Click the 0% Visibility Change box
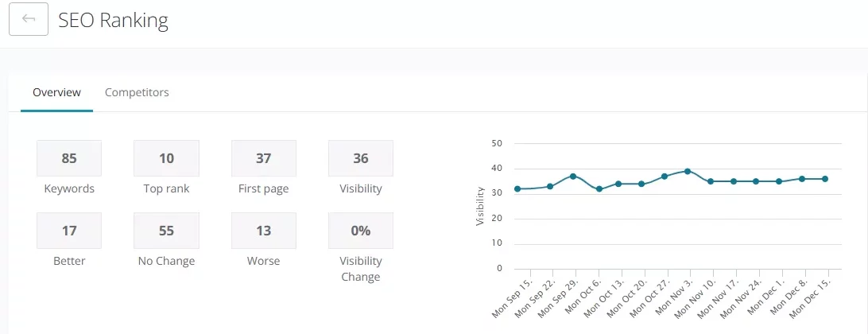 coord(361,231)
